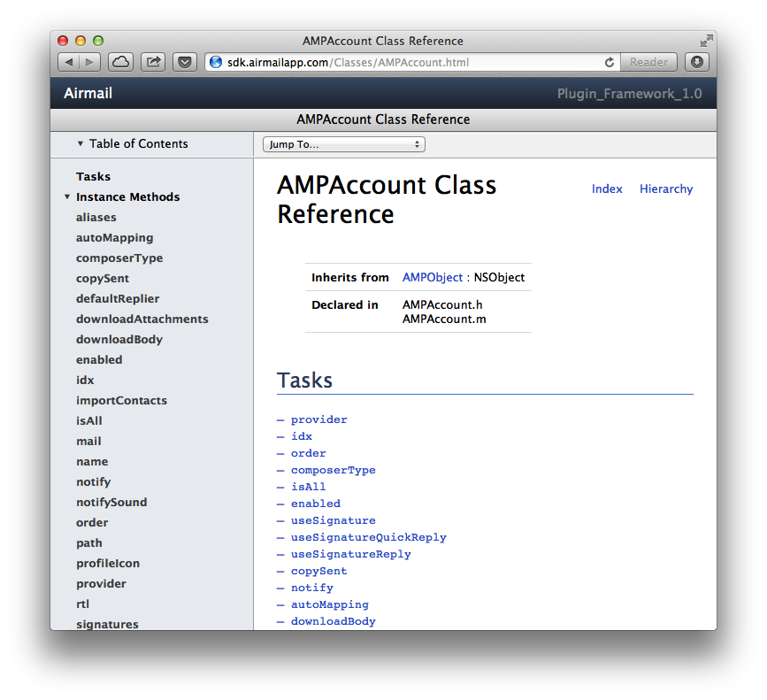
Task: Go back with the Safari back arrow
Action: (68, 62)
